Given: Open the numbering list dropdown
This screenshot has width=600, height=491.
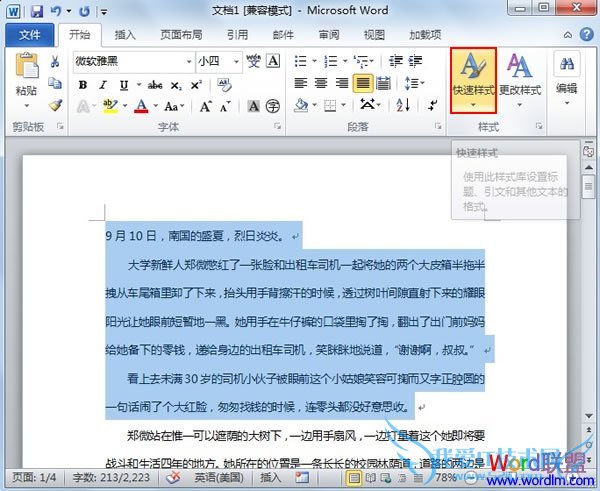Looking at the screenshot, I should [345, 61].
